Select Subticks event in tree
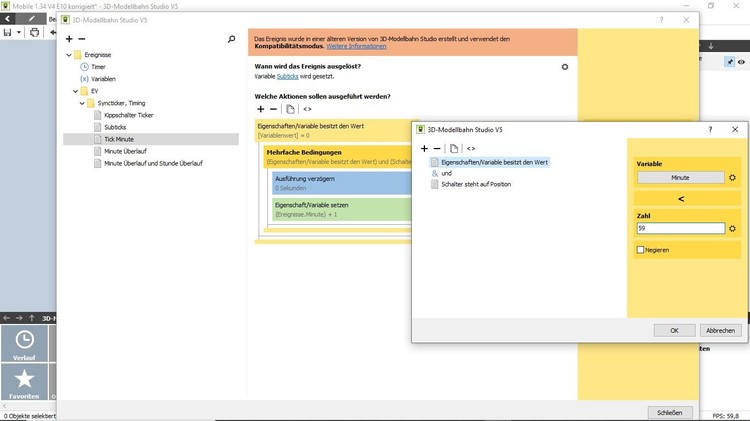This screenshot has height=421, width=750. [115, 127]
